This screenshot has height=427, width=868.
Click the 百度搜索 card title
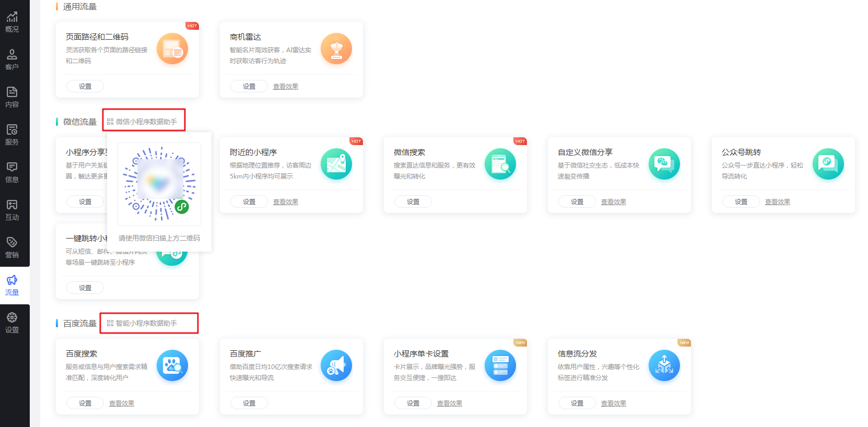pyautogui.click(x=81, y=354)
